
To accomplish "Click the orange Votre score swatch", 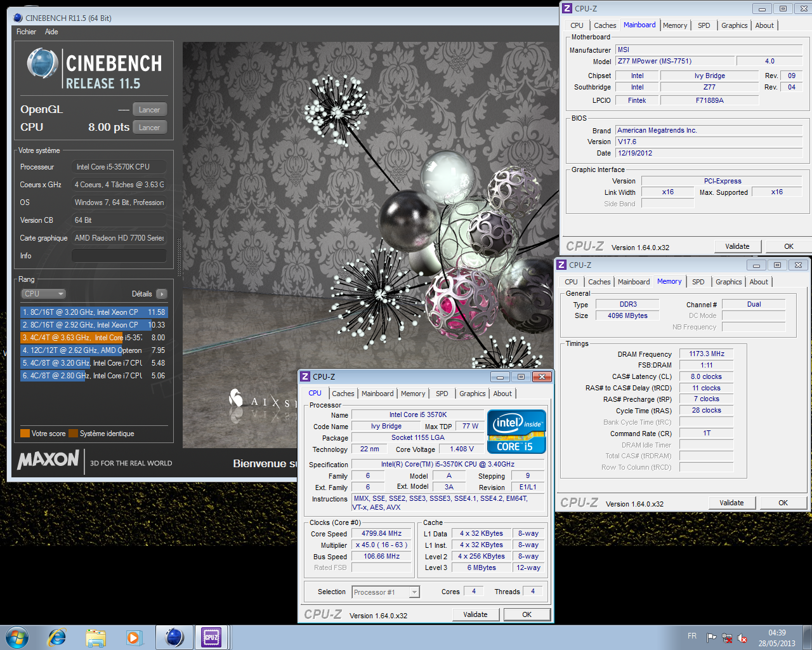I will point(25,434).
